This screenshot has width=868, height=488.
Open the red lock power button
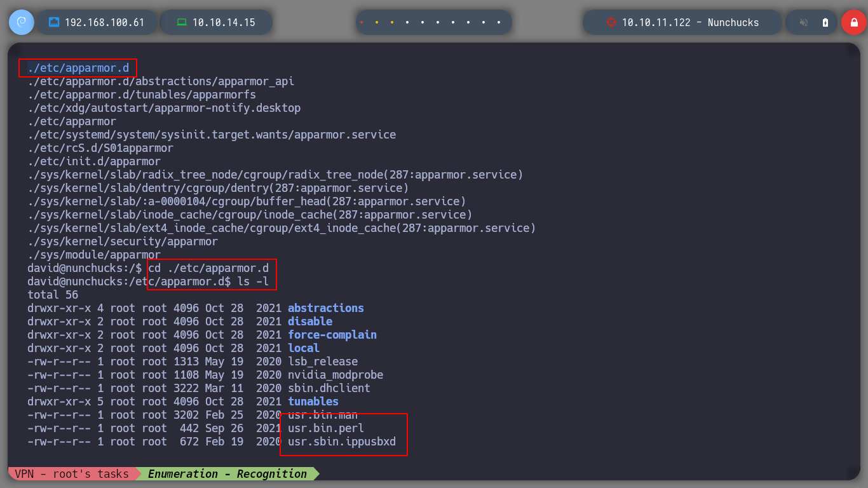coord(853,22)
